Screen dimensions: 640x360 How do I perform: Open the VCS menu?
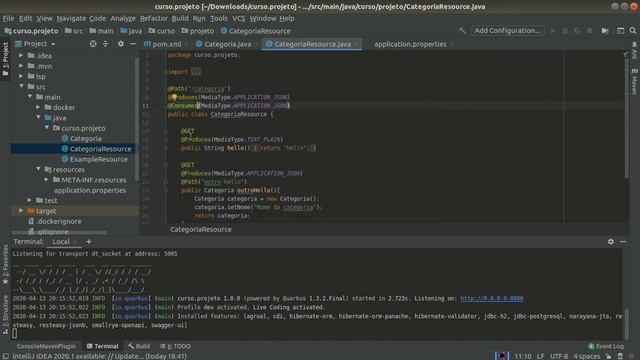239,18
